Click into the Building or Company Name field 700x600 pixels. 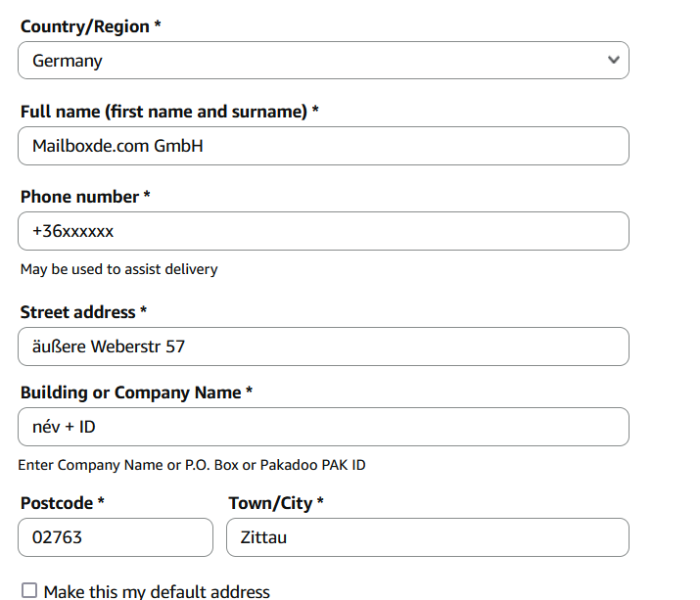(323, 427)
